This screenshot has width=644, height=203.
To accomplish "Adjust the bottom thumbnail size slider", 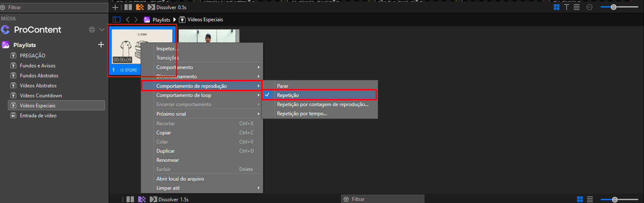I will pos(615,199).
